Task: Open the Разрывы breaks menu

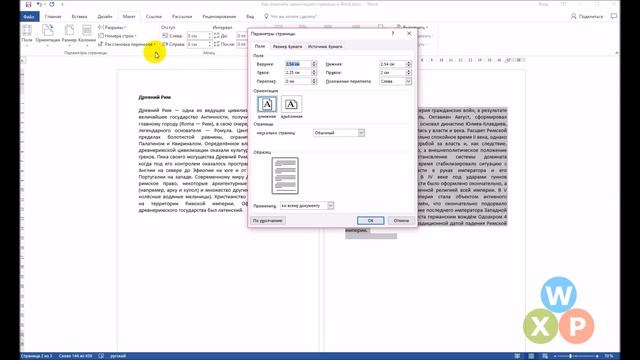Action: point(112,27)
